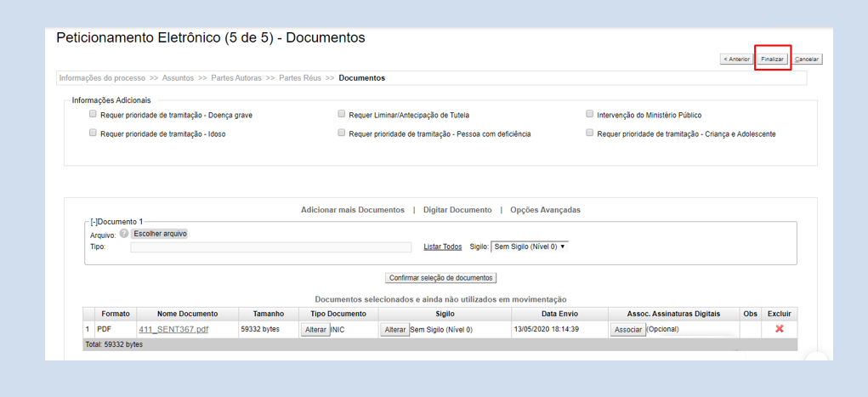Go to Partes Réus breadcrumb step

(300, 78)
